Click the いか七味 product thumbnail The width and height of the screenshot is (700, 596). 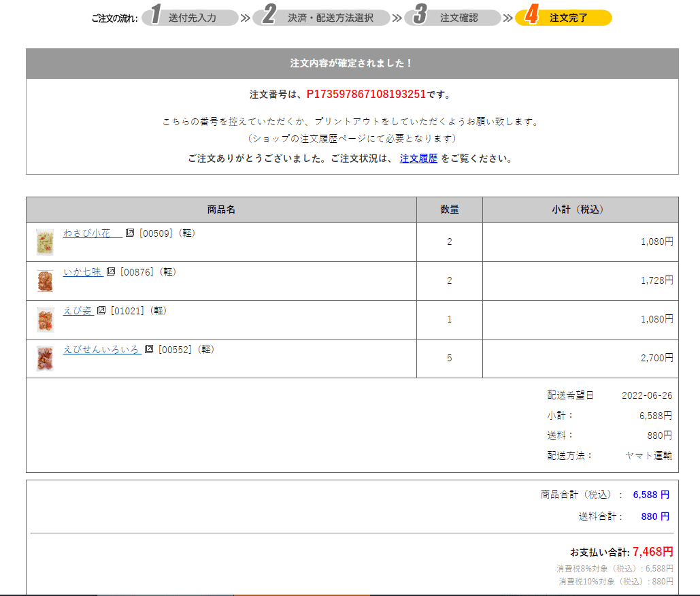pos(45,281)
